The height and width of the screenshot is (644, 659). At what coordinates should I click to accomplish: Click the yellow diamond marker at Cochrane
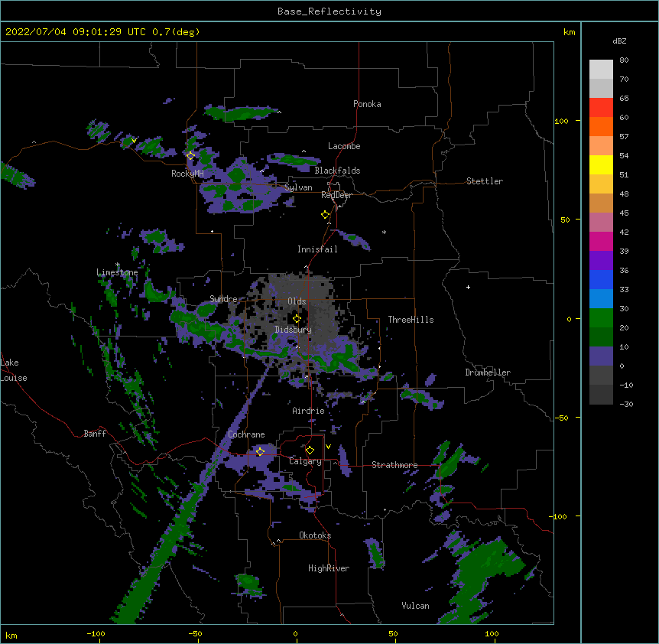260,452
